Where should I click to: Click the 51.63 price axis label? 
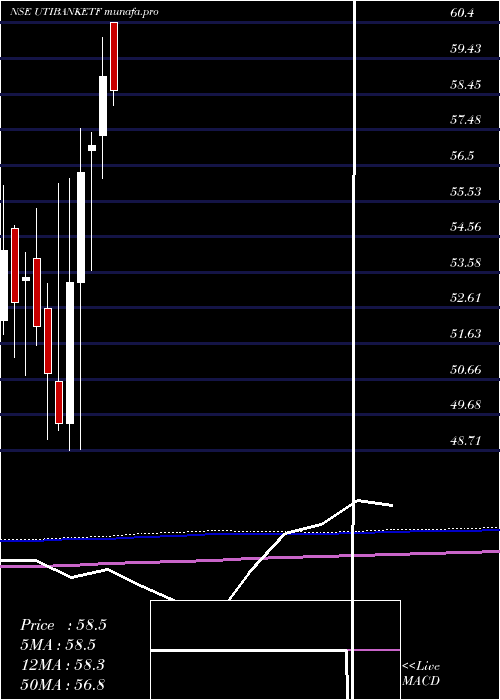[466, 333]
